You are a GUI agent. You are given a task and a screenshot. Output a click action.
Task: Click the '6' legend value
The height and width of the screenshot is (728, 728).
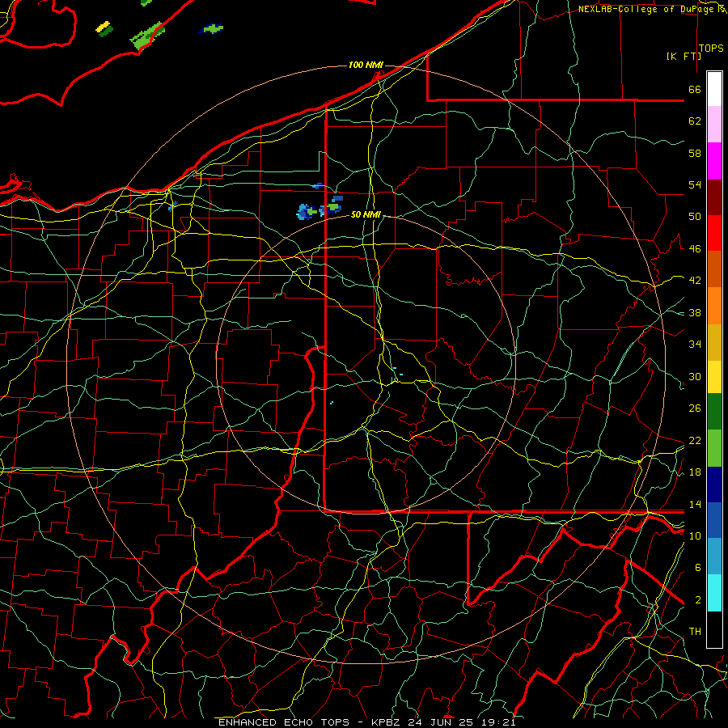(698, 568)
